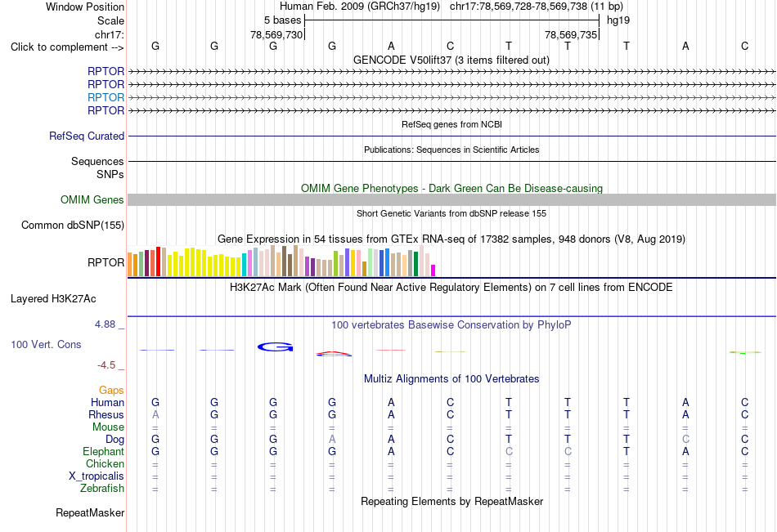The height and width of the screenshot is (532, 777).
Task: Click the -4.5 conservation minimum value
Action: [106, 365]
